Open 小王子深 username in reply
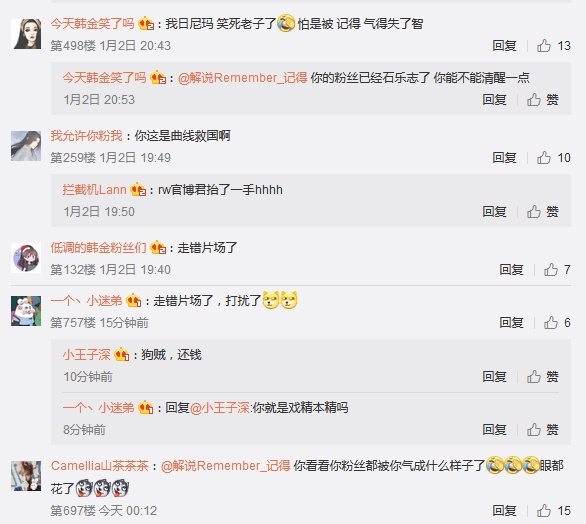586x524 pixels. click(x=86, y=355)
